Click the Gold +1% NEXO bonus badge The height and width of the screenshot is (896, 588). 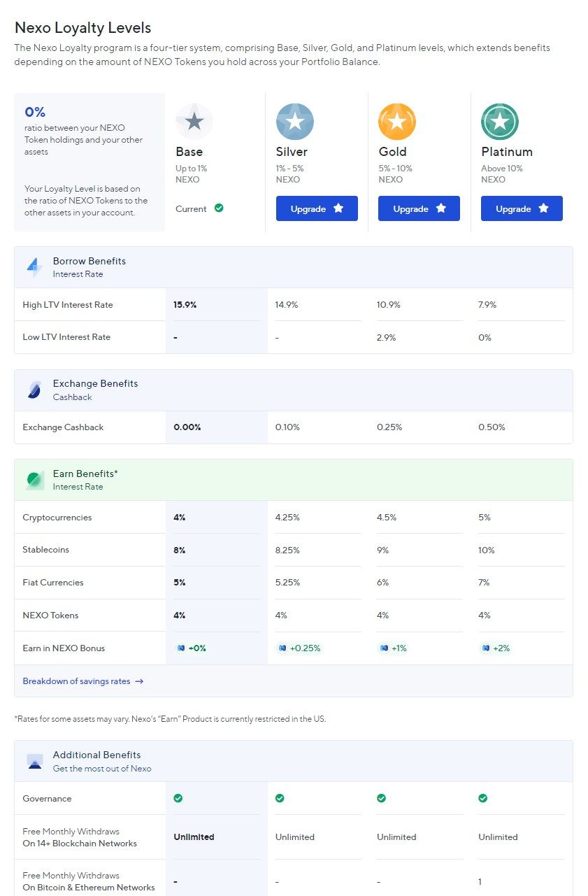coord(393,648)
